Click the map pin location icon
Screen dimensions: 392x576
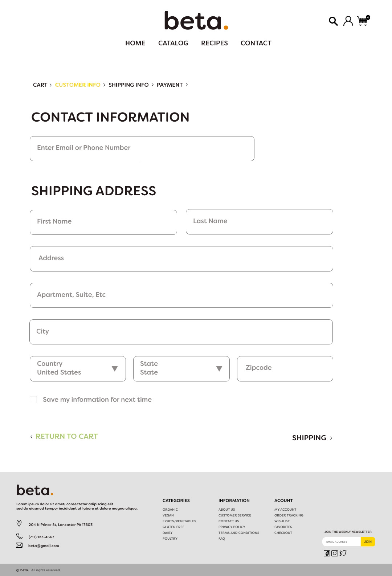pos(19,523)
